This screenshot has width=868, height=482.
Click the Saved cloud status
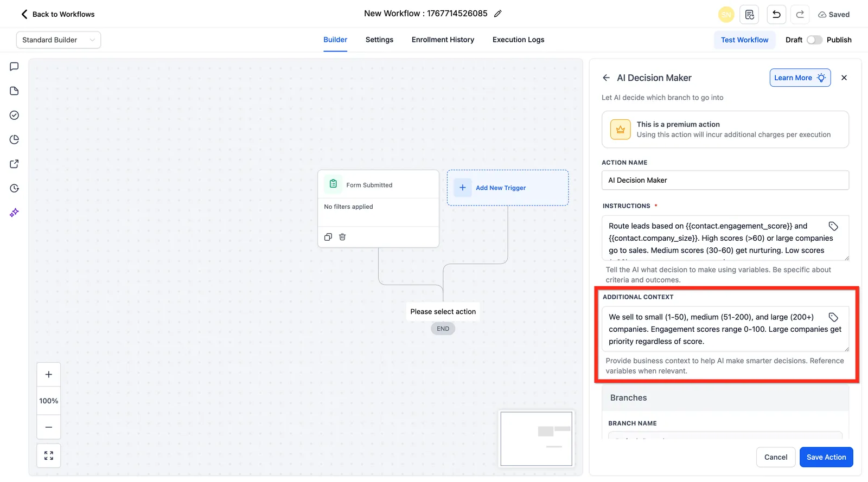(834, 15)
